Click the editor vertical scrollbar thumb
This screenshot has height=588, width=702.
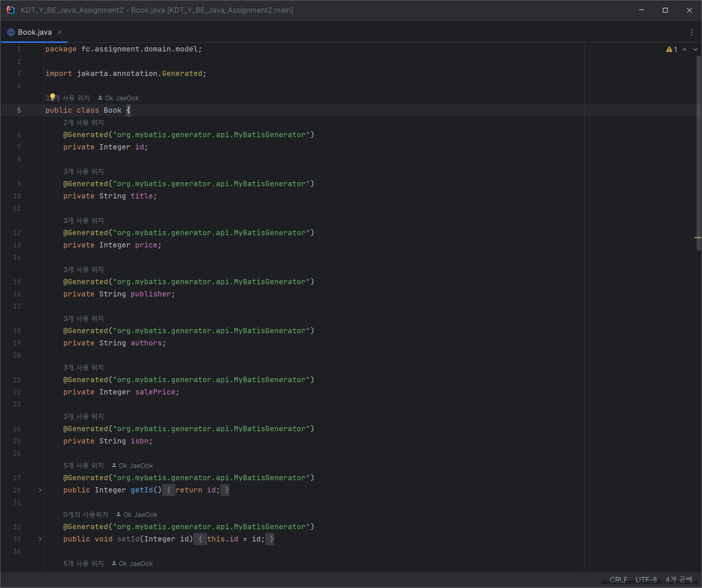(699, 153)
